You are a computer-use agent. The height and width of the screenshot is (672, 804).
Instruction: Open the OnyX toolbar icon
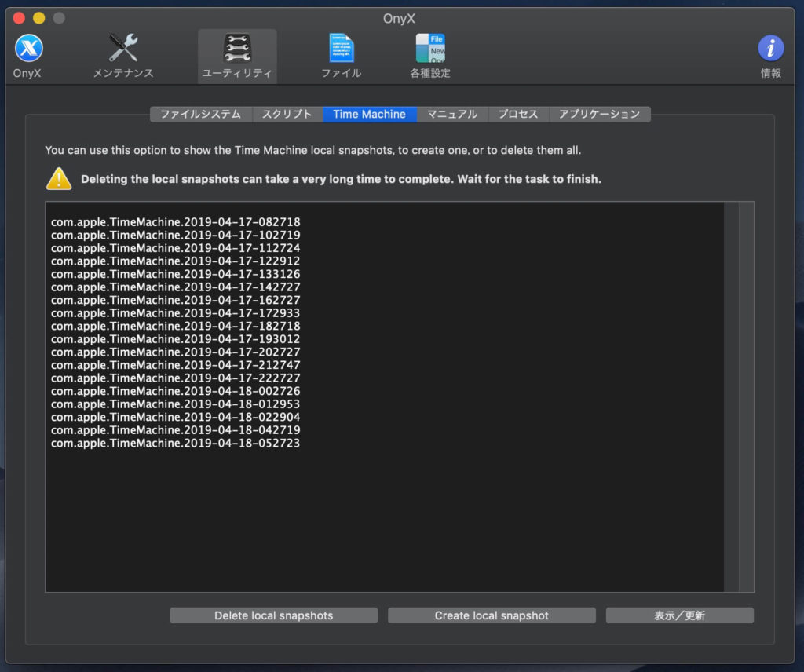click(28, 56)
